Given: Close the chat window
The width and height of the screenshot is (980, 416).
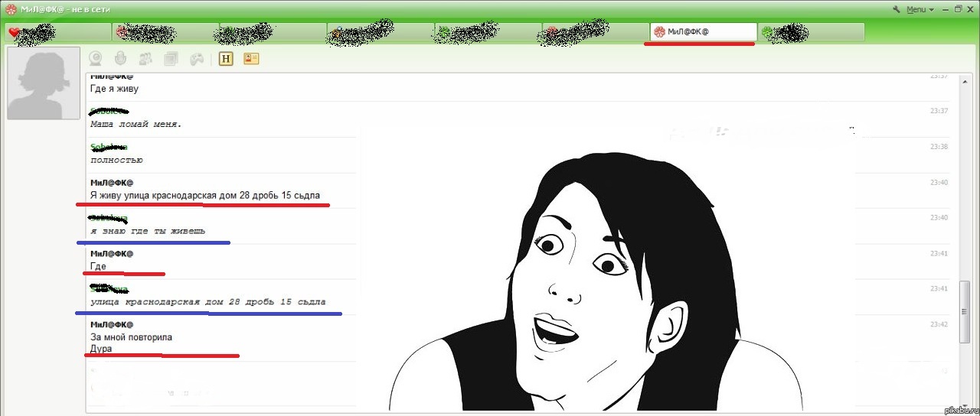Looking at the screenshot, I should [x=970, y=9].
